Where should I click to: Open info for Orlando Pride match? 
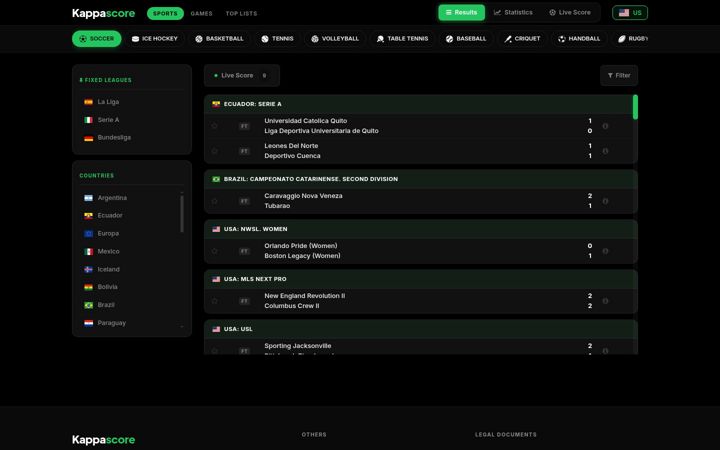(x=605, y=251)
